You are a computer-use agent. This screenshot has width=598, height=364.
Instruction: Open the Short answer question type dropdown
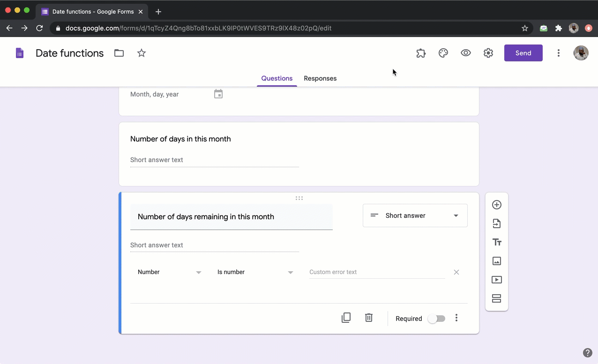[x=415, y=215]
